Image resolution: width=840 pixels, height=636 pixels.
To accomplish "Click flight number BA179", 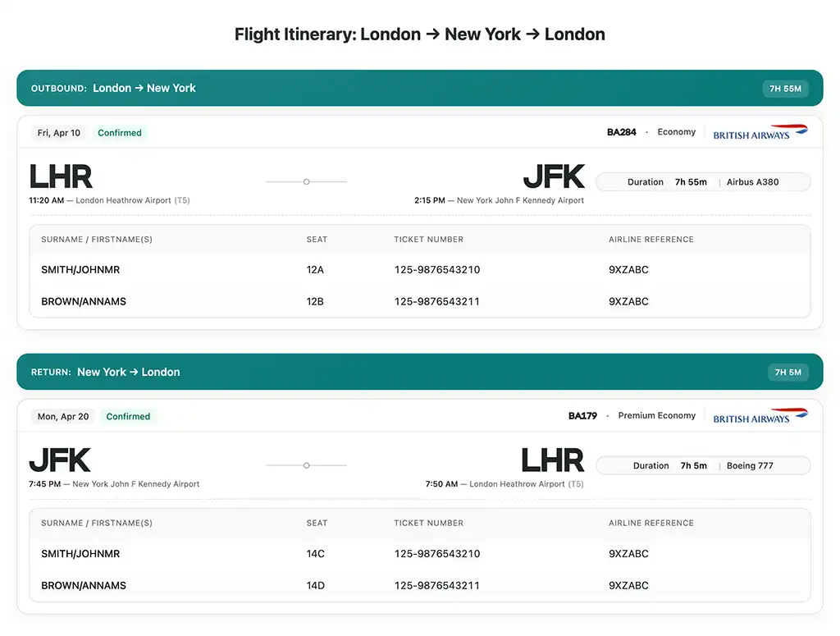I will (x=582, y=416).
